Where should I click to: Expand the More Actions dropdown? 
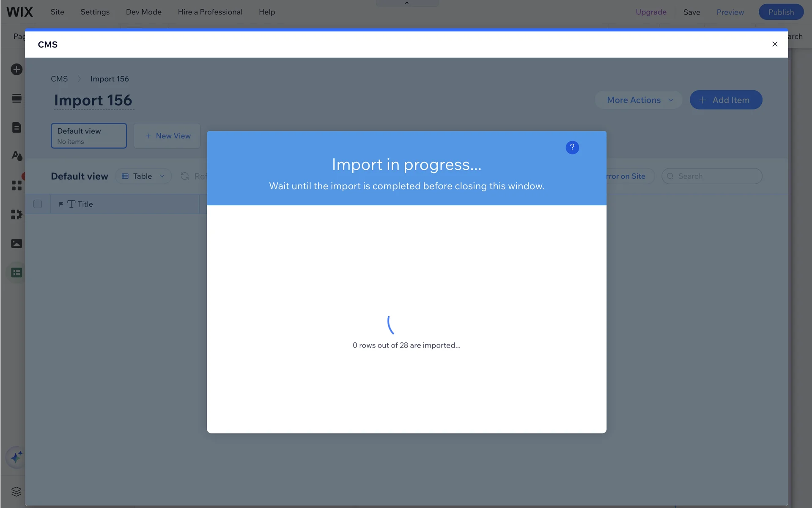(639, 100)
